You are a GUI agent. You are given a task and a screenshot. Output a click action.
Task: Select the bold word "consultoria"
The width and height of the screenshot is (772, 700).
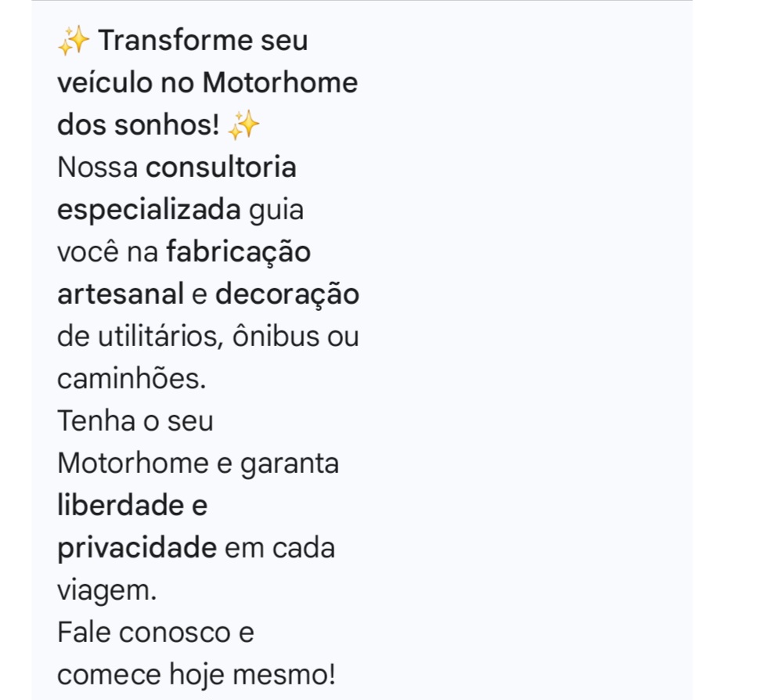(x=222, y=168)
